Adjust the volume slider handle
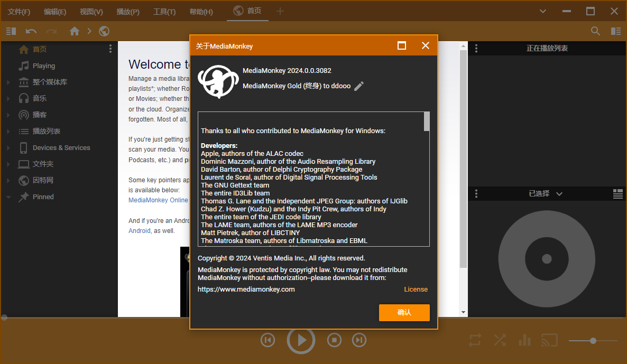The width and height of the screenshot is (627, 364). [593, 341]
